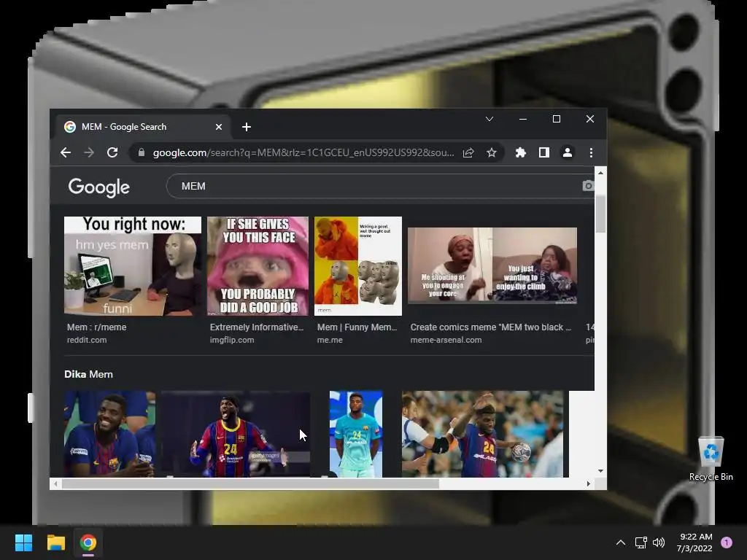Close the MEM - Google Search tab
Image resolution: width=747 pixels, height=560 pixels.
coord(219,127)
